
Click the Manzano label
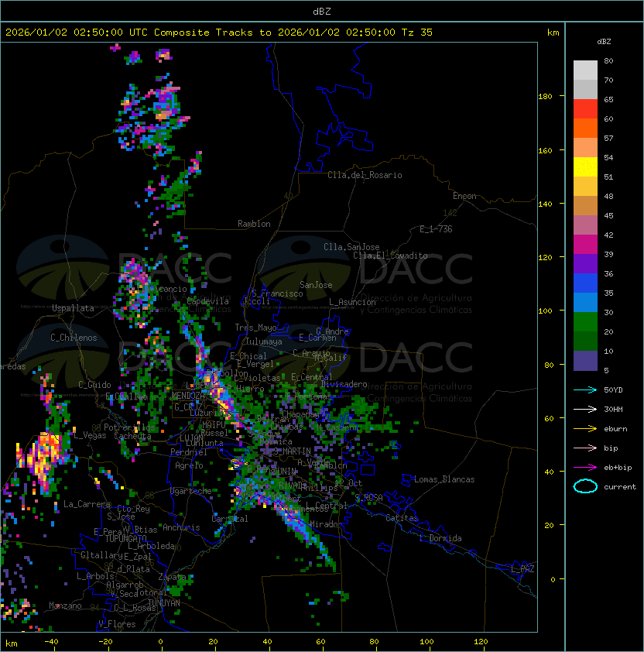point(65,606)
